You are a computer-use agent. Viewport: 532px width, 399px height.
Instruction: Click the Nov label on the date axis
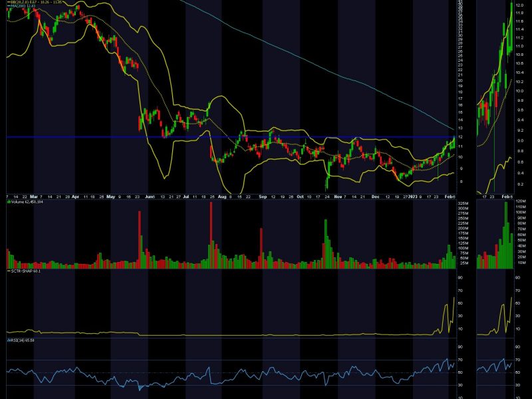click(x=338, y=197)
